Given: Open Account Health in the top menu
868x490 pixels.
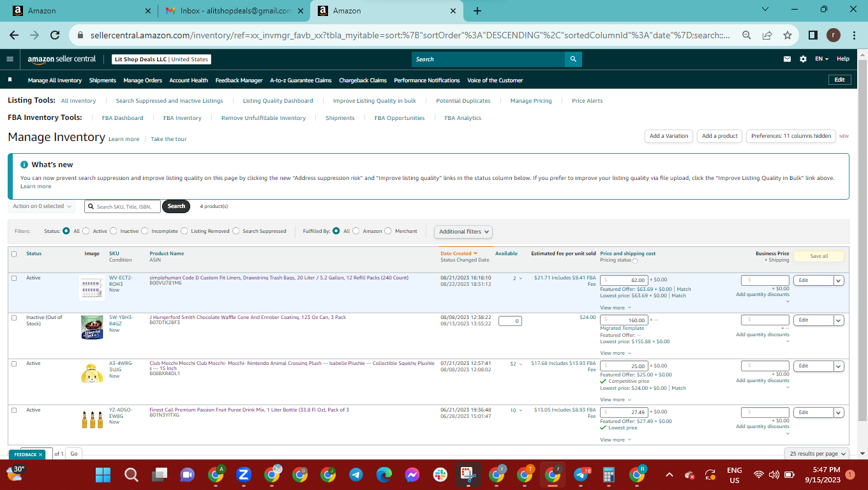Looking at the screenshot, I should (x=189, y=80).
